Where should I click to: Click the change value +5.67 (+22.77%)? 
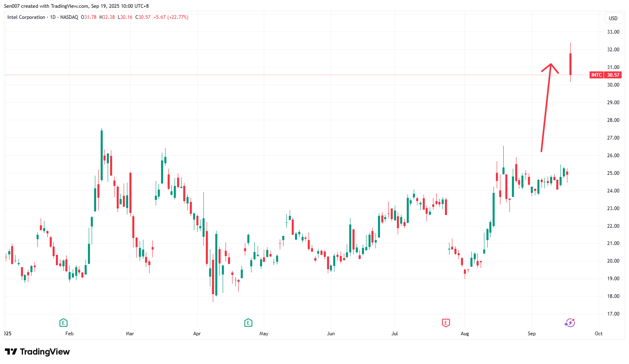tap(171, 17)
